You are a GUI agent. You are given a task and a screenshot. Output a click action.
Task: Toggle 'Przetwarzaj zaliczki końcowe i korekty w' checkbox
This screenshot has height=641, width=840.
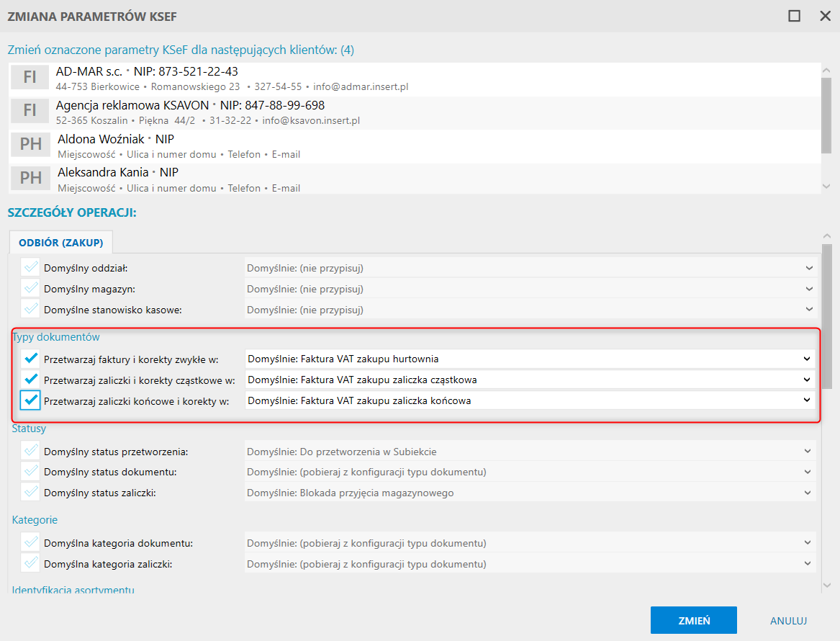pyautogui.click(x=30, y=400)
